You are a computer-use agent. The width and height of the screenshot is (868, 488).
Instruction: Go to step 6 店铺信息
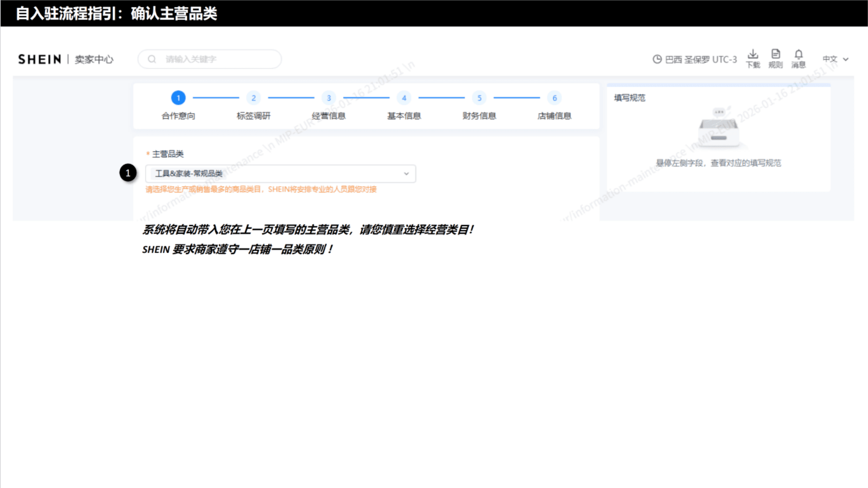pos(554,105)
